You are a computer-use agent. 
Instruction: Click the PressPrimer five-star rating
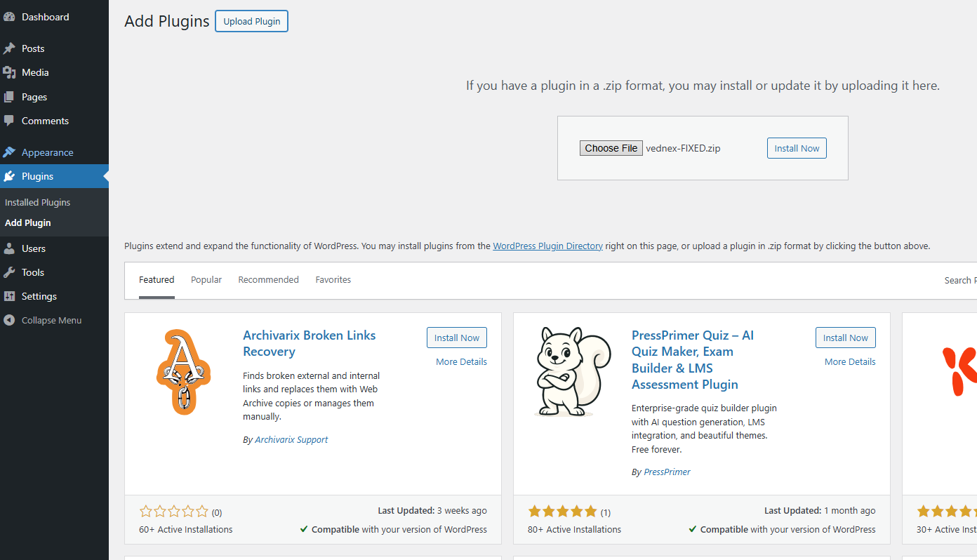(x=563, y=512)
